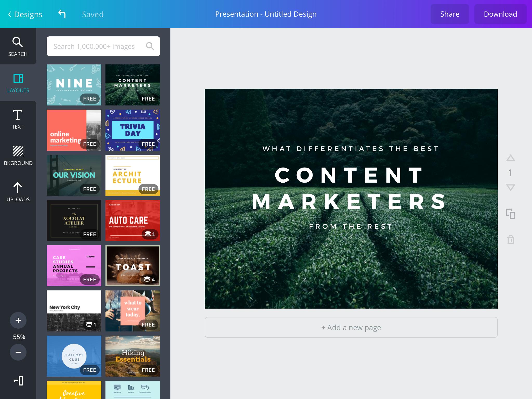Click Presentation Untitled Design title
Viewport: 532px width, 399px height.
tap(266, 14)
